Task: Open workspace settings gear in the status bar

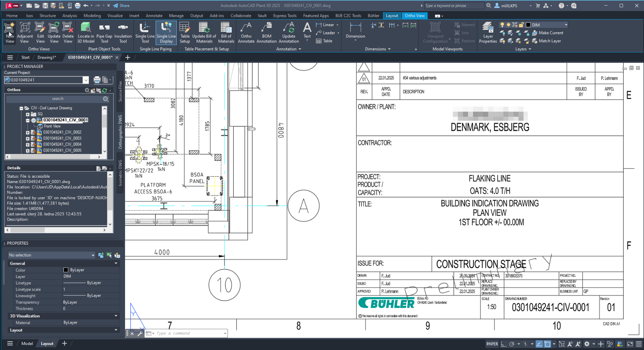Action: pos(587,344)
